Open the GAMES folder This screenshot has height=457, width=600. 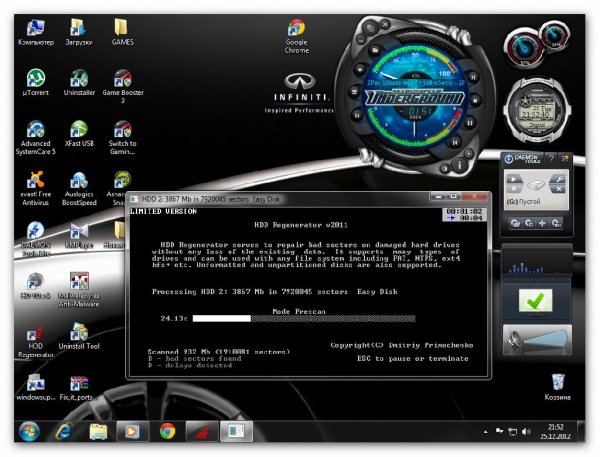click(122, 33)
